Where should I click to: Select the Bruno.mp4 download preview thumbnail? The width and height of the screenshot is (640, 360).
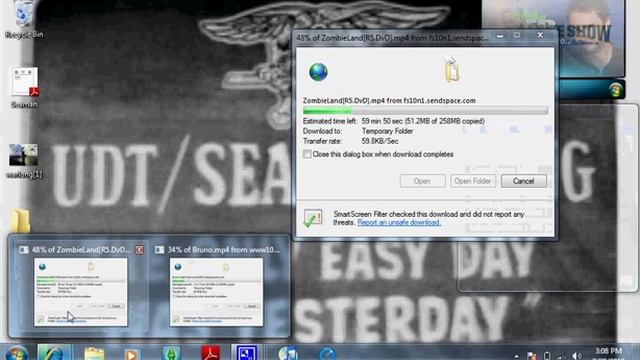tap(216, 292)
